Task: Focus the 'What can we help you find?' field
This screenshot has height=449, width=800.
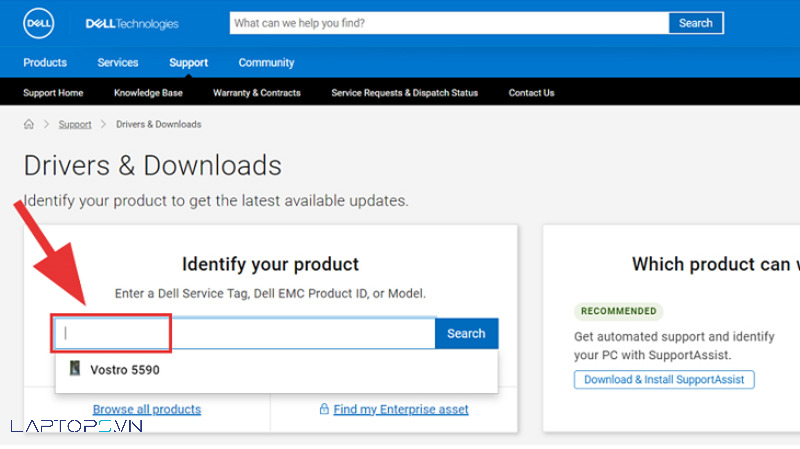Action: [448, 23]
